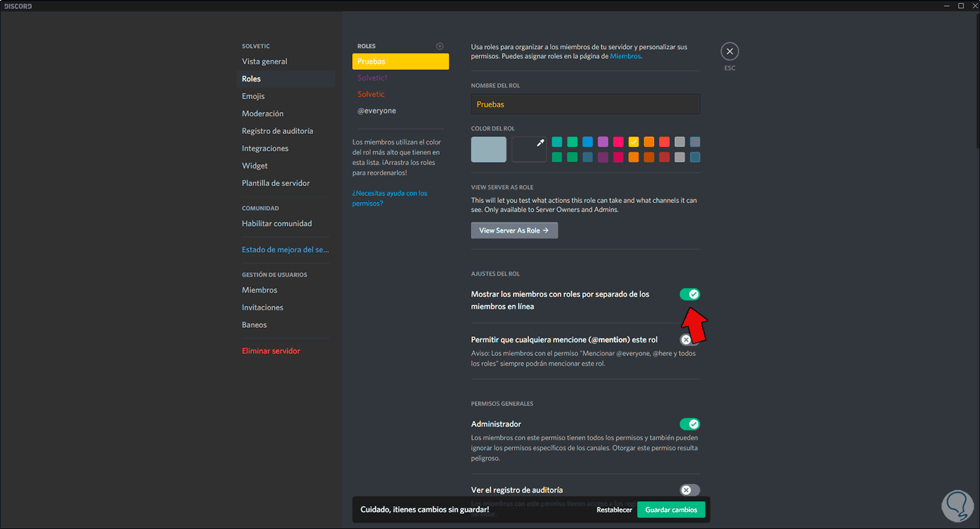The image size is (980, 529).
Task: Pick the dark burnt-orange swatch in the bottom row
Action: tap(649, 157)
